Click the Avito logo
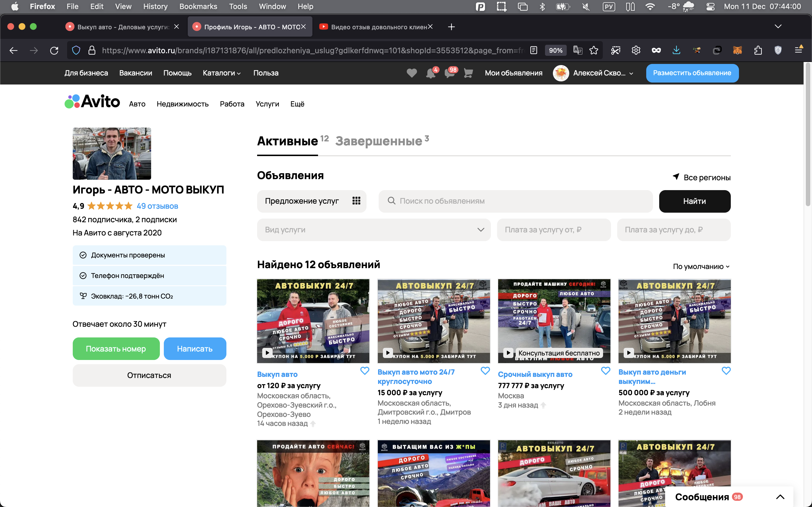Viewport: 812px width, 507px height. [92, 102]
